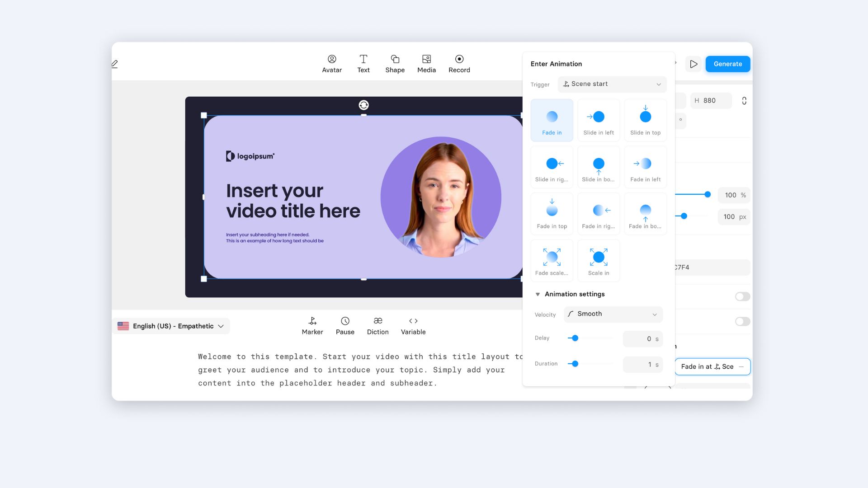Select the Scale in animation
The height and width of the screenshot is (488, 868).
coord(599,261)
